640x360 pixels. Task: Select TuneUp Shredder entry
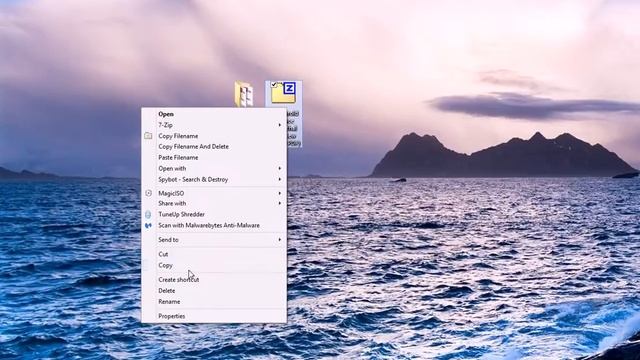pos(214,214)
